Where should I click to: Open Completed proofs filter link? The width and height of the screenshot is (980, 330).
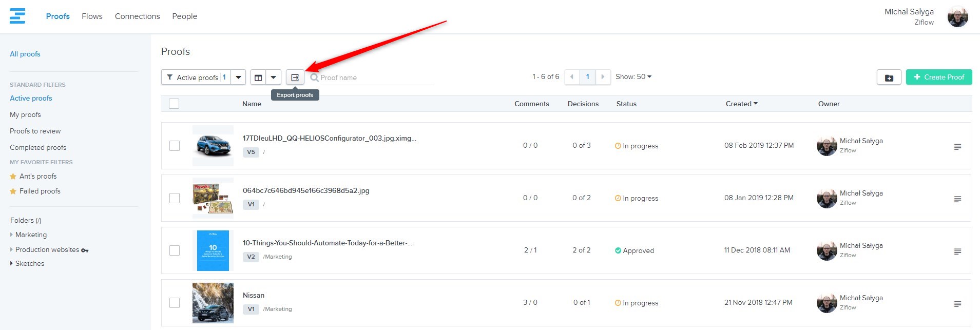coord(38,147)
